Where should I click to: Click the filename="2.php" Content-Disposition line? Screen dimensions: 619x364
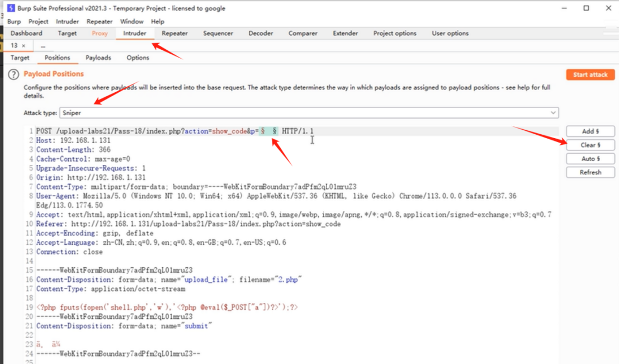click(x=169, y=280)
